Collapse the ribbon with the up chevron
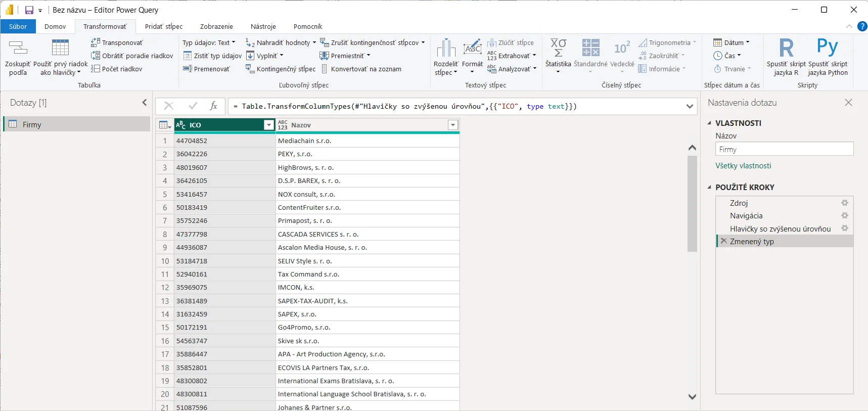This screenshot has height=411, width=868. (849, 26)
